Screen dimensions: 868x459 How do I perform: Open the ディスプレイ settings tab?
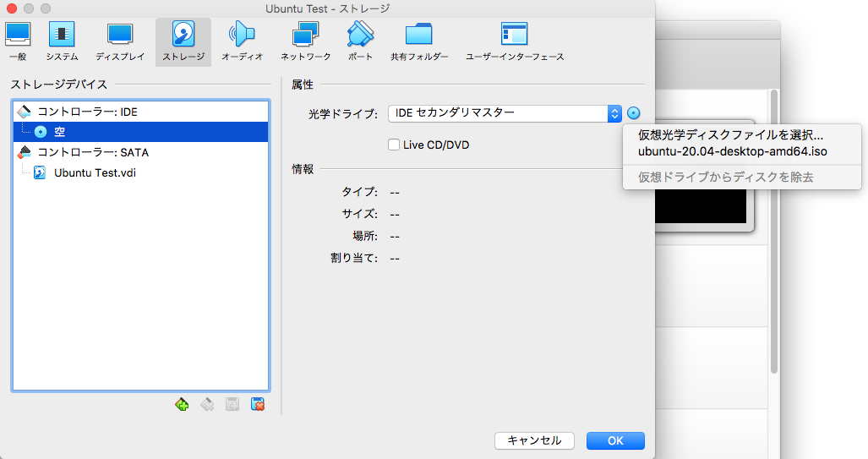pos(120,42)
